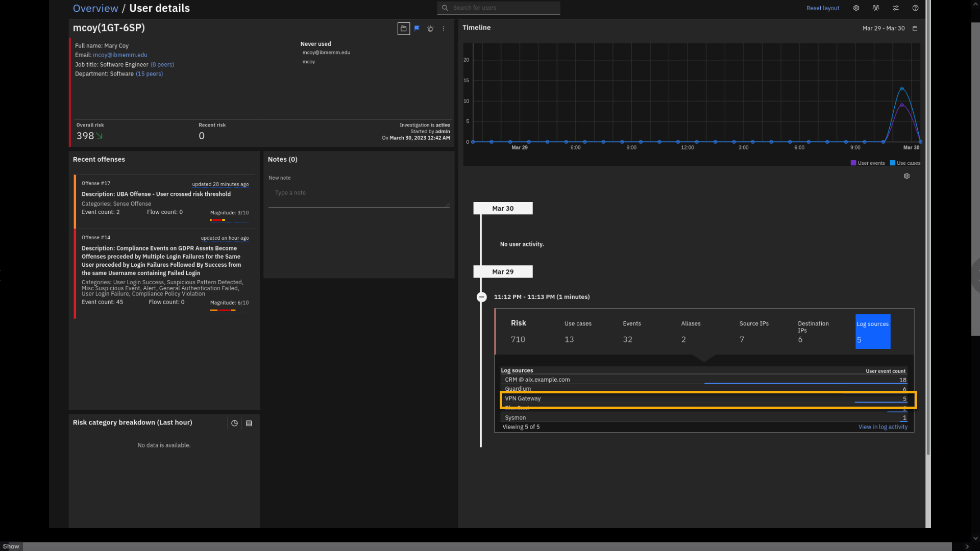The image size is (980, 551).
Task: Open the three-dot user options menu
Action: click(444, 29)
